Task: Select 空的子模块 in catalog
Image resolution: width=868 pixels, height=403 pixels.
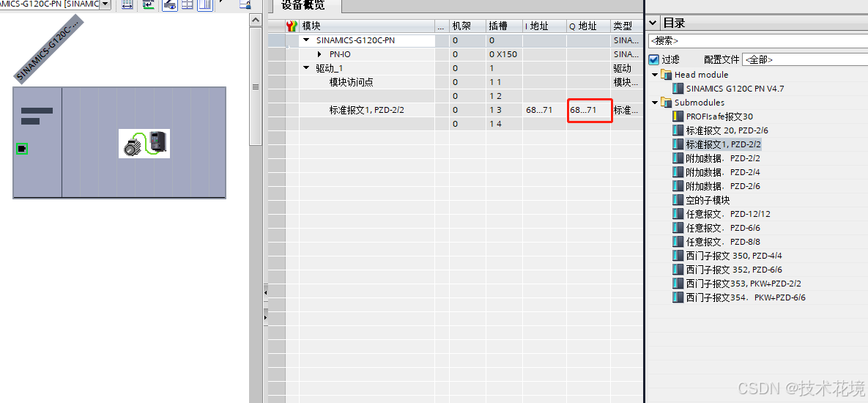Action: (x=708, y=200)
